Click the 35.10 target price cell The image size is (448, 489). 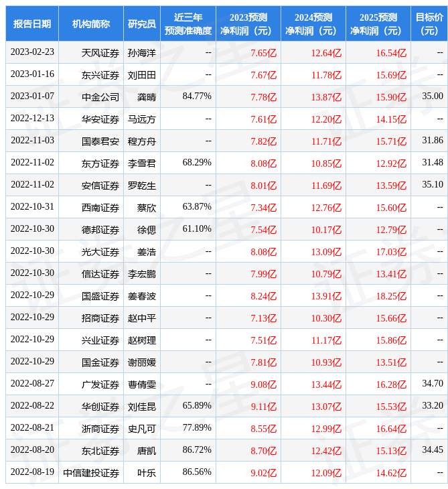pos(433,185)
